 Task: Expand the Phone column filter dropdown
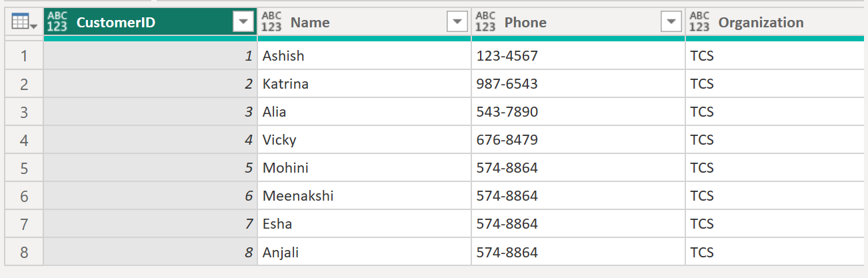(671, 22)
